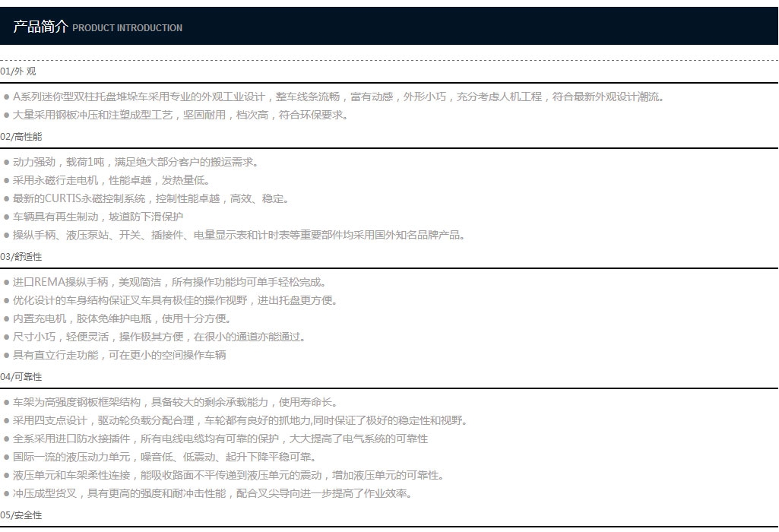Select the 04/可靠性 section heading
Screen dimensions: 779x532
click(21, 377)
